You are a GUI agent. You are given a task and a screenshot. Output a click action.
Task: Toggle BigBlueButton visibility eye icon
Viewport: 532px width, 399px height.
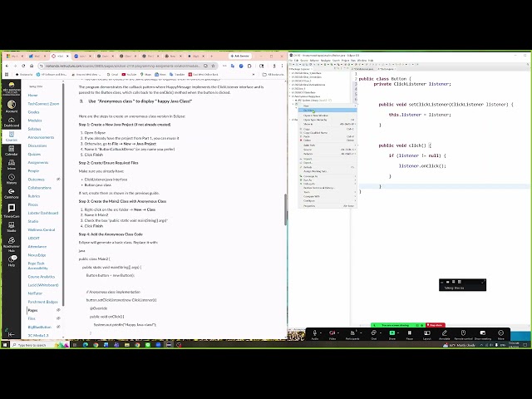coord(58,327)
